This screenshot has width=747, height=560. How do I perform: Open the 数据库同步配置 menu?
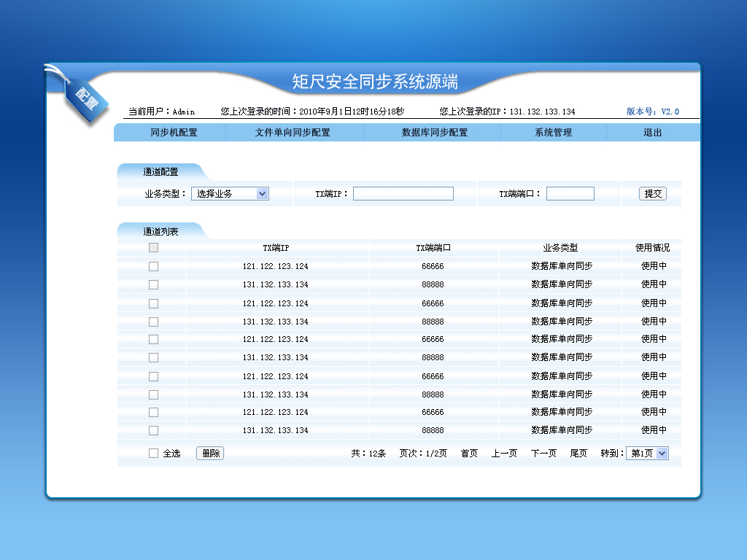[435, 133]
